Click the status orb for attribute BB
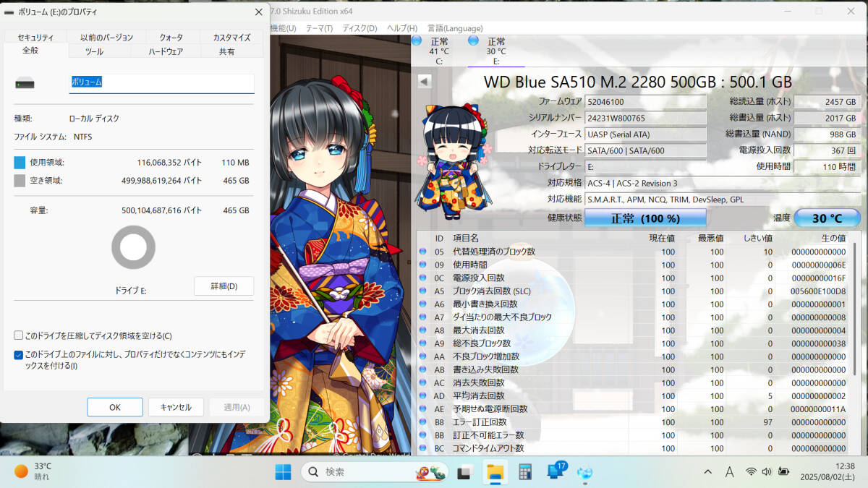Screen dimensions: 868x488 coord(423,435)
